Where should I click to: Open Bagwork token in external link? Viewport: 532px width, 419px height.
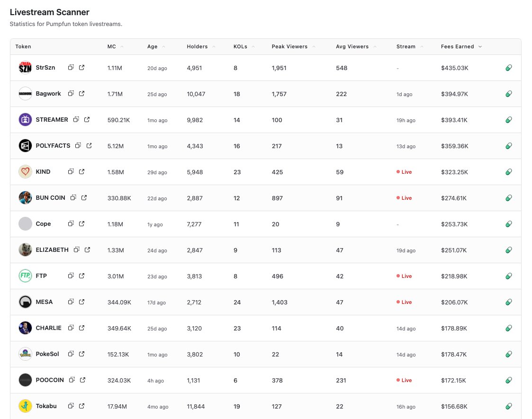pos(81,94)
